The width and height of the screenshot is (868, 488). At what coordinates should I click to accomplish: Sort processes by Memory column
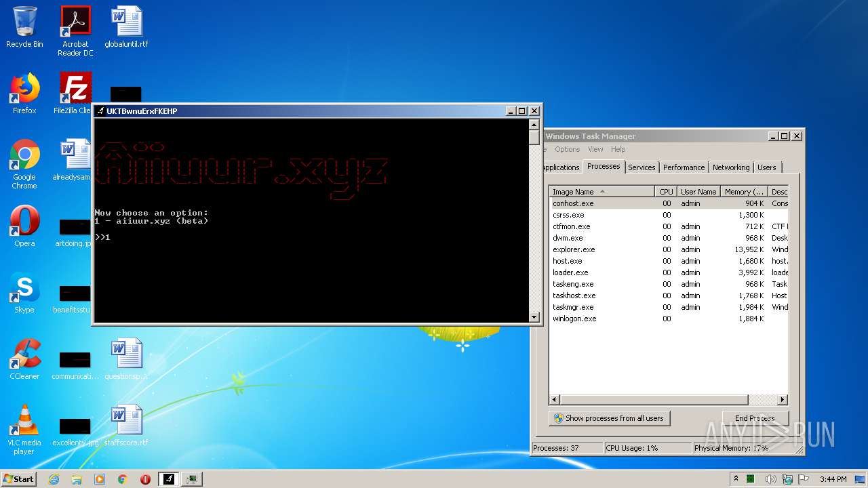click(744, 192)
